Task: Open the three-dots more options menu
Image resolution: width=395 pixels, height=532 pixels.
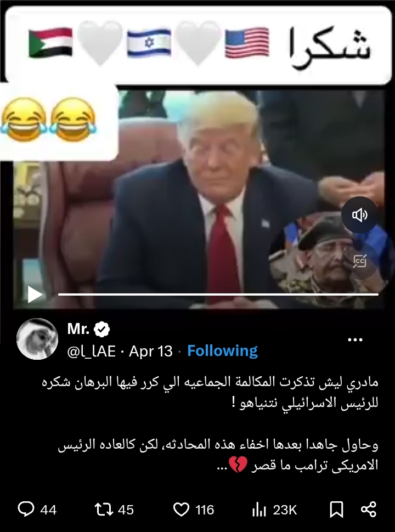Action: (356, 339)
